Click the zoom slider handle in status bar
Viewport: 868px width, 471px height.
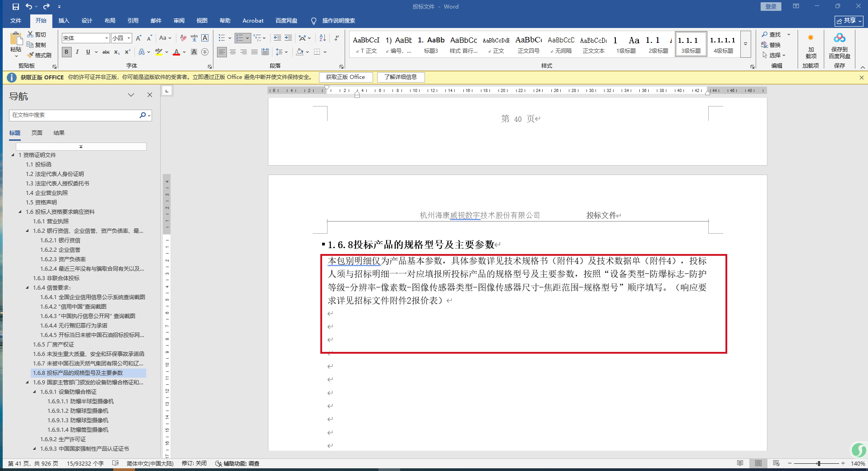click(x=818, y=463)
